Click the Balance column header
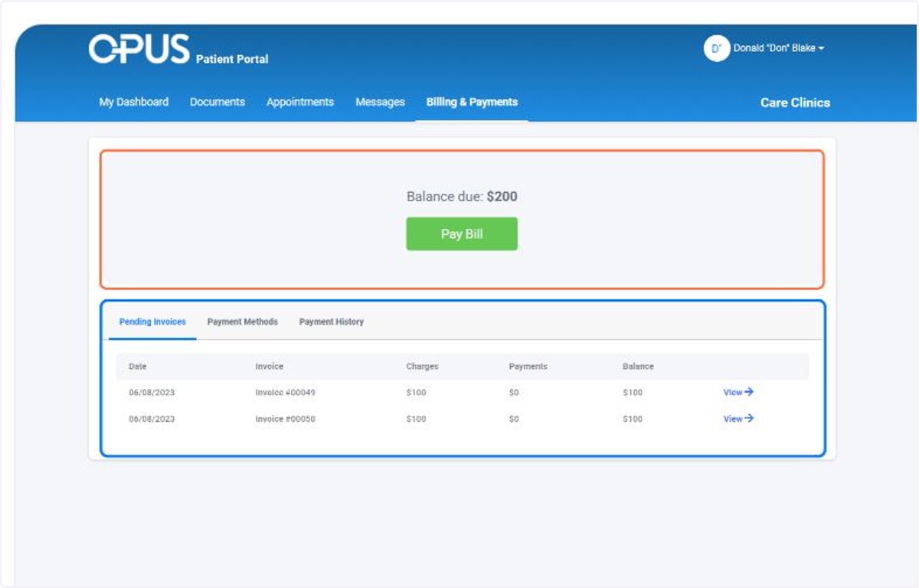919x588 pixels. (x=638, y=367)
